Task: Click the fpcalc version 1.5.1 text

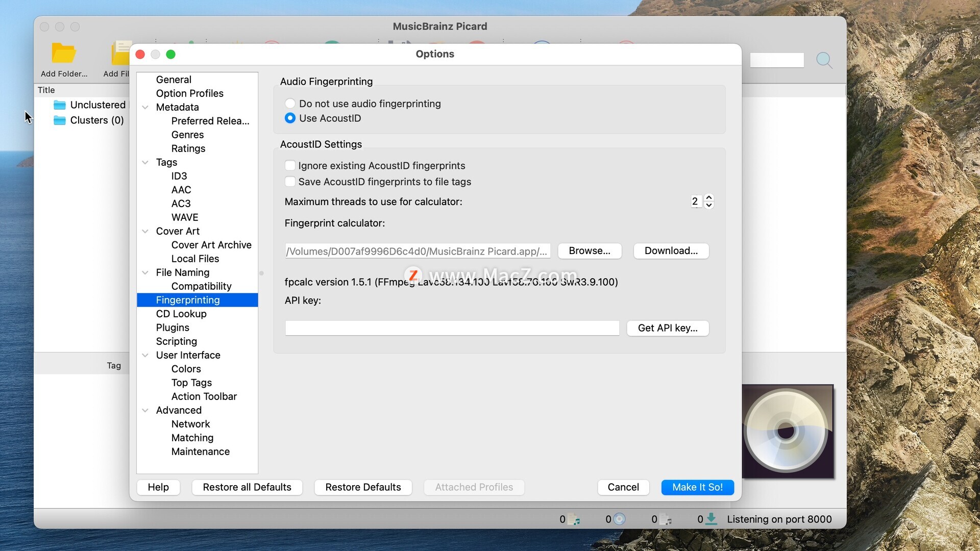Action: pyautogui.click(x=451, y=282)
